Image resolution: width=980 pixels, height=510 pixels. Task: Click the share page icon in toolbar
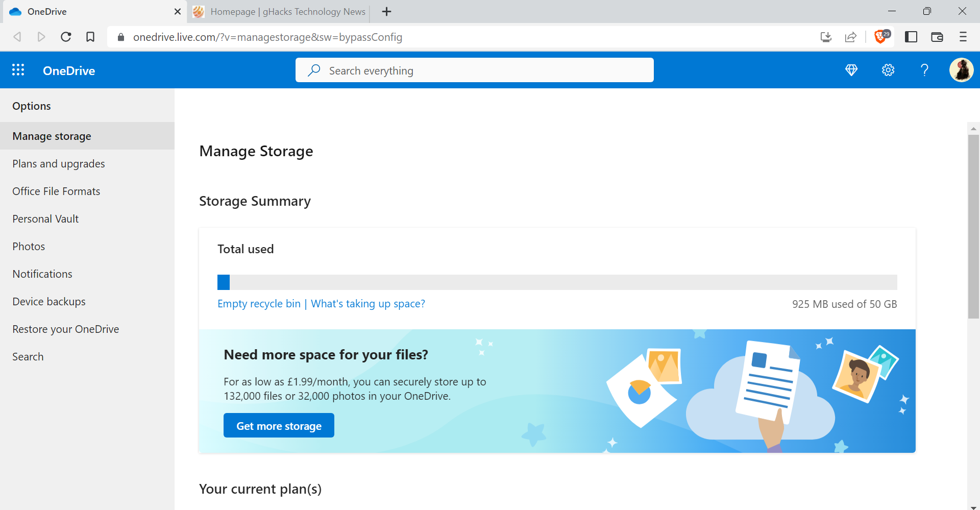pyautogui.click(x=851, y=37)
